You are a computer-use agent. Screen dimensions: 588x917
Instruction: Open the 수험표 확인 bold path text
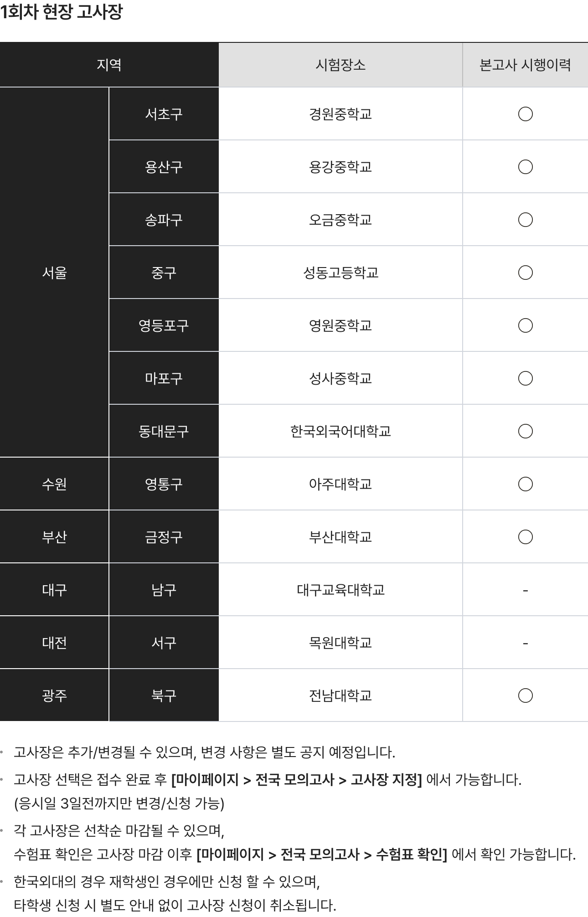[411, 854]
